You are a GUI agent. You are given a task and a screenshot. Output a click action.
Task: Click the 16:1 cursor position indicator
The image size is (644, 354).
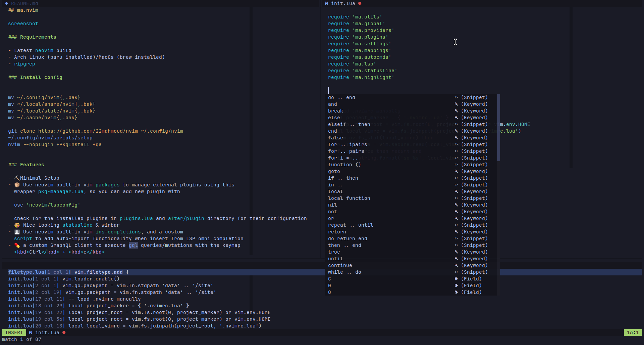(633, 333)
